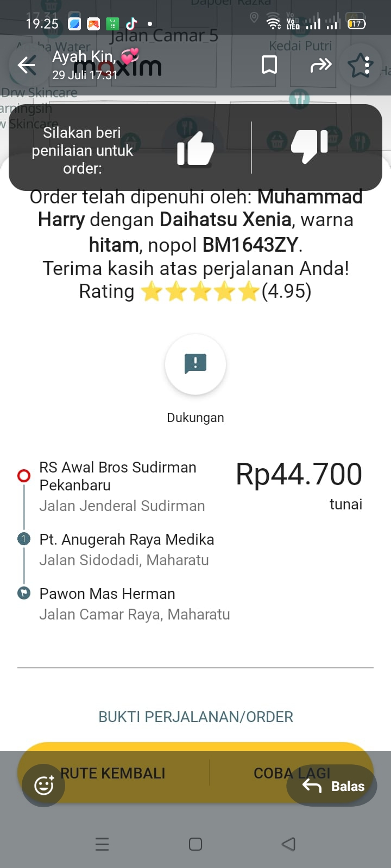This screenshot has width=391, height=868.
Task: Tap the Rp44.700 fare amount
Action: pos(299,475)
